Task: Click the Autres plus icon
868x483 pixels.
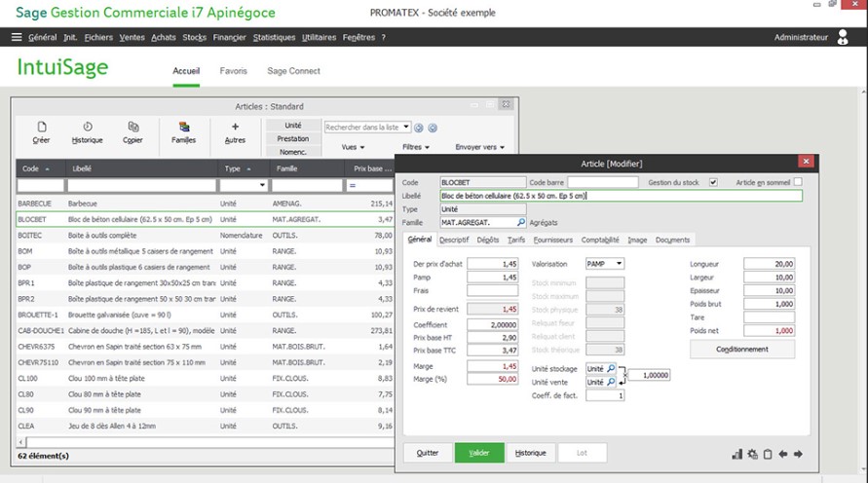Action: [236, 127]
